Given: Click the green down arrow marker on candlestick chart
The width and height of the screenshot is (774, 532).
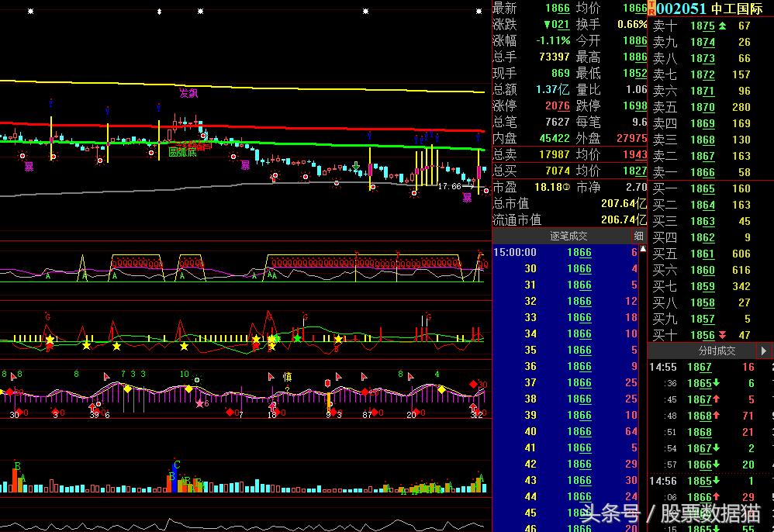Looking at the screenshot, I should (x=355, y=166).
